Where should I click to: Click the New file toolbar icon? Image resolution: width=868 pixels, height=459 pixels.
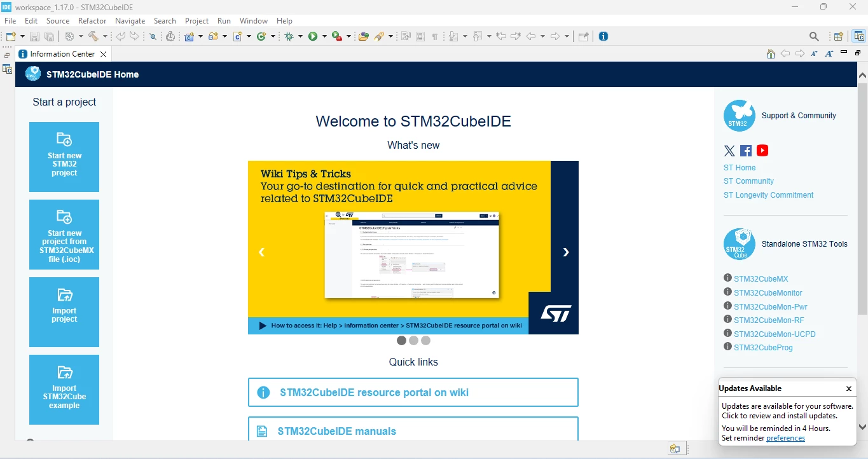tap(11, 37)
